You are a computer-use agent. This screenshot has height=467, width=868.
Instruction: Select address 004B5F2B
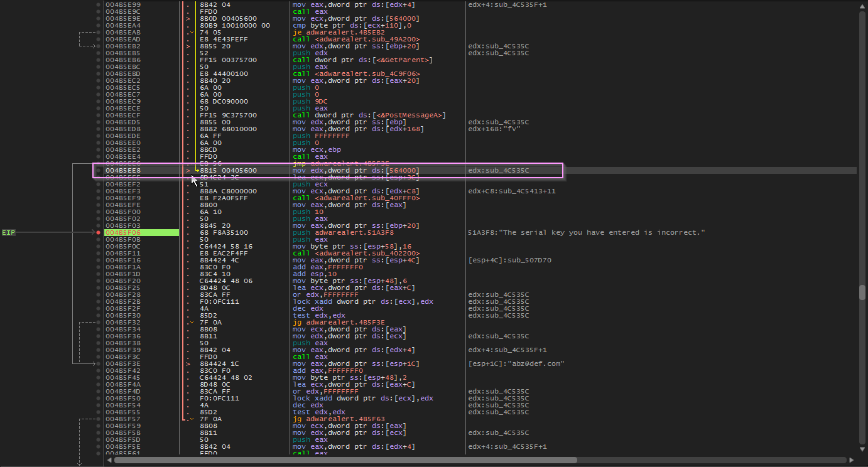123,301
